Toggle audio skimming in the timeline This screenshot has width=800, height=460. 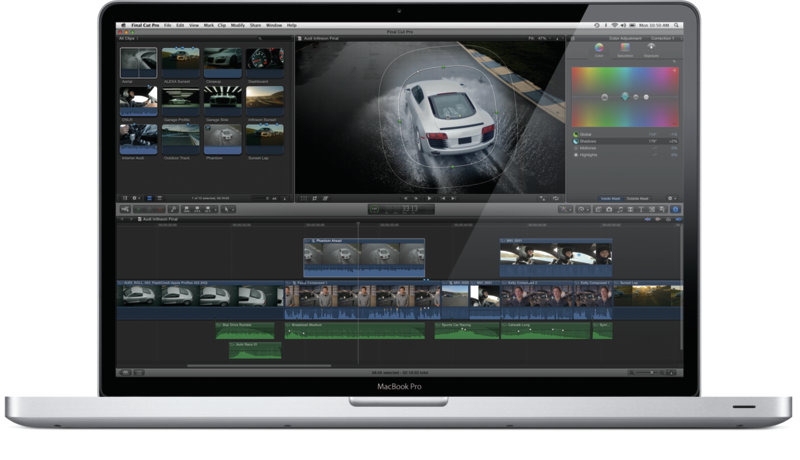[658, 219]
